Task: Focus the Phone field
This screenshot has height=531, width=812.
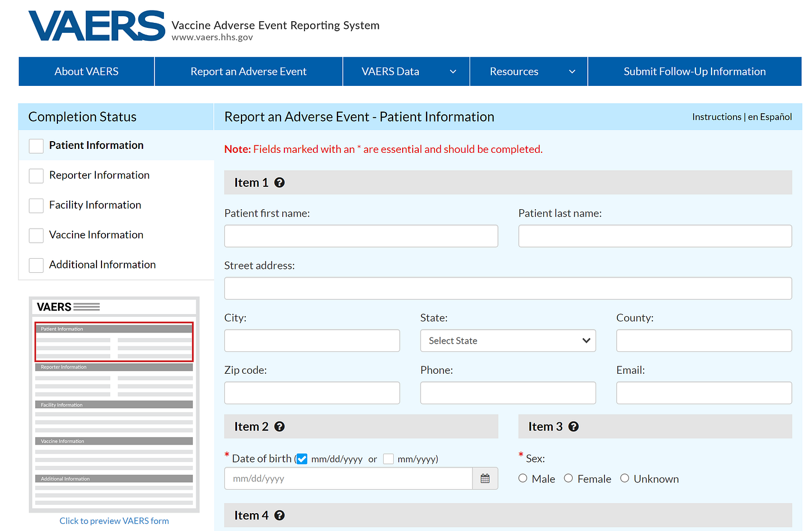Action: (508, 393)
